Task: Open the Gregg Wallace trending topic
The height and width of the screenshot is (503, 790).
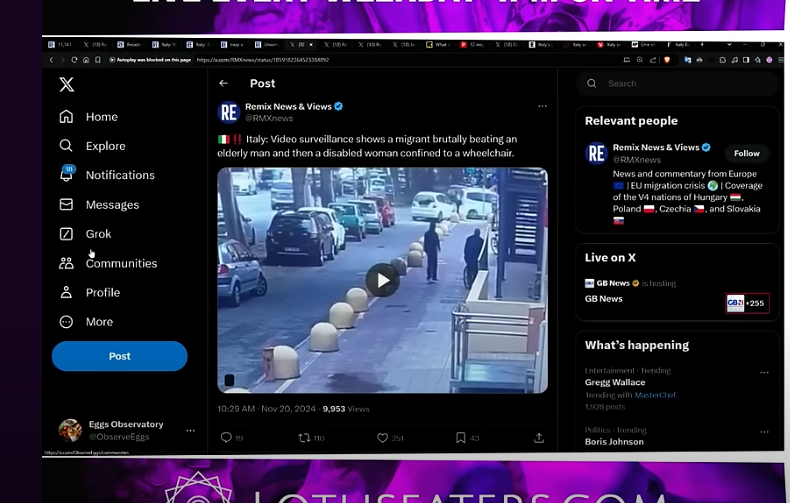Action: (615, 382)
